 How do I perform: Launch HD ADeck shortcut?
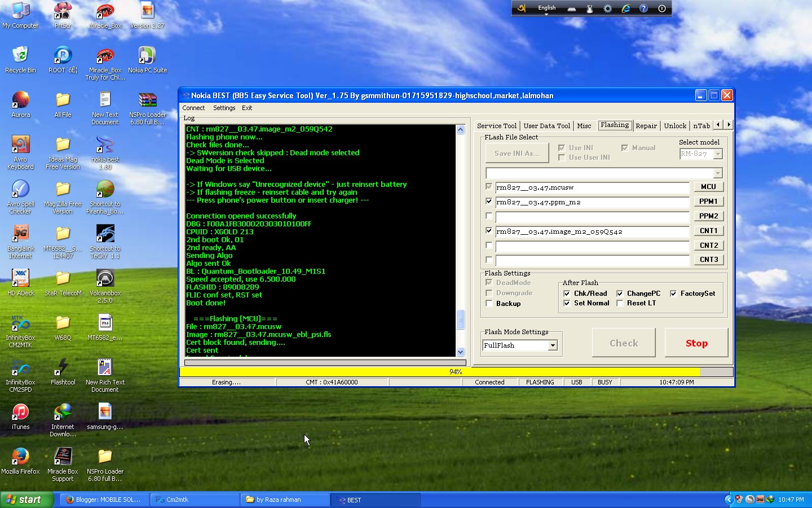(20, 282)
